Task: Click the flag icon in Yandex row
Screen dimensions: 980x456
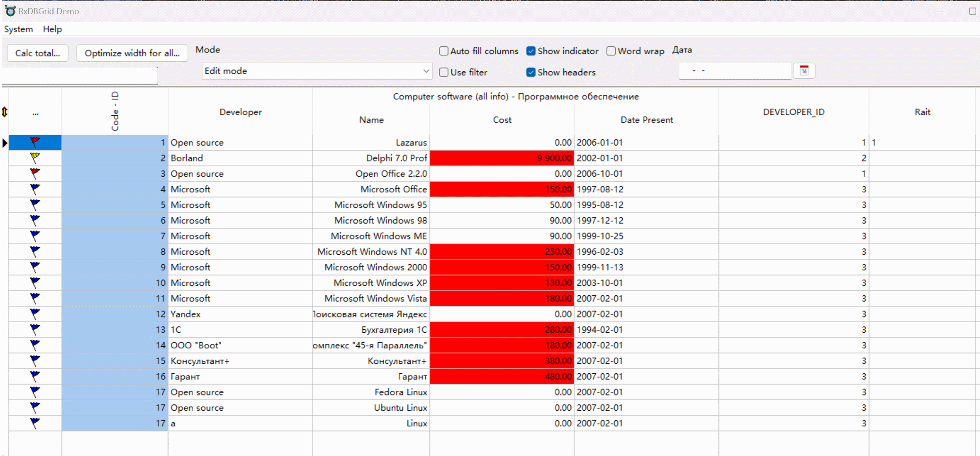Action: (35, 313)
